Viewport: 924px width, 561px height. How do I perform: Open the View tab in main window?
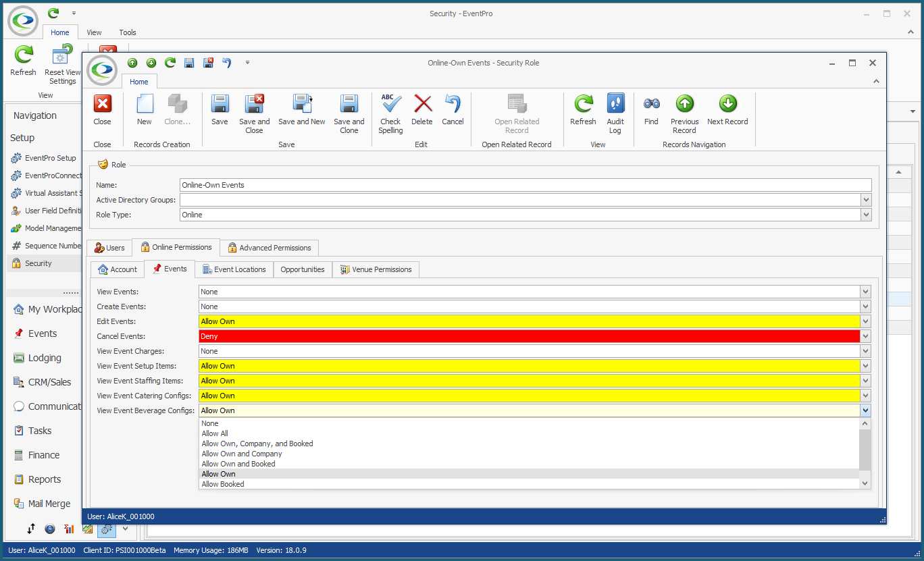(94, 32)
